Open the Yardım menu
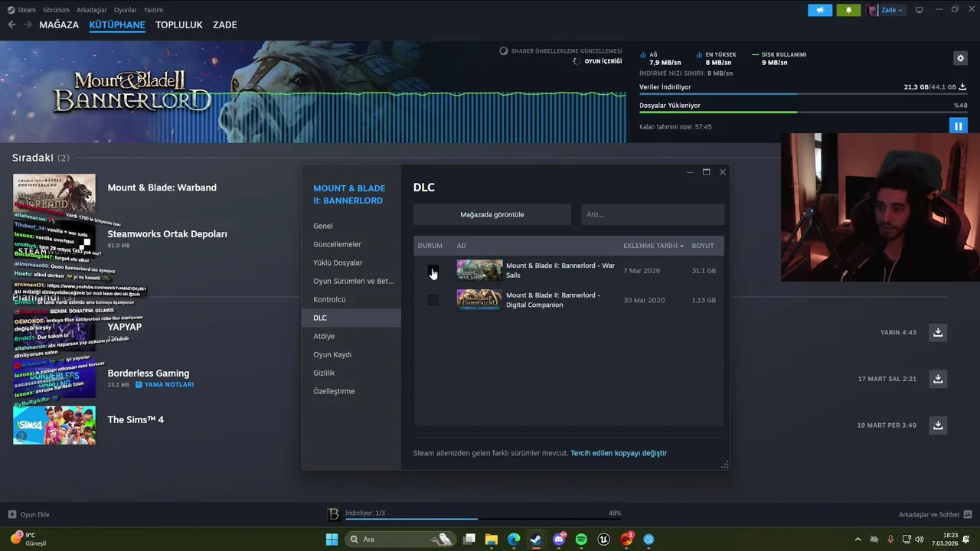Viewport: 980px width, 551px height. [154, 10]
